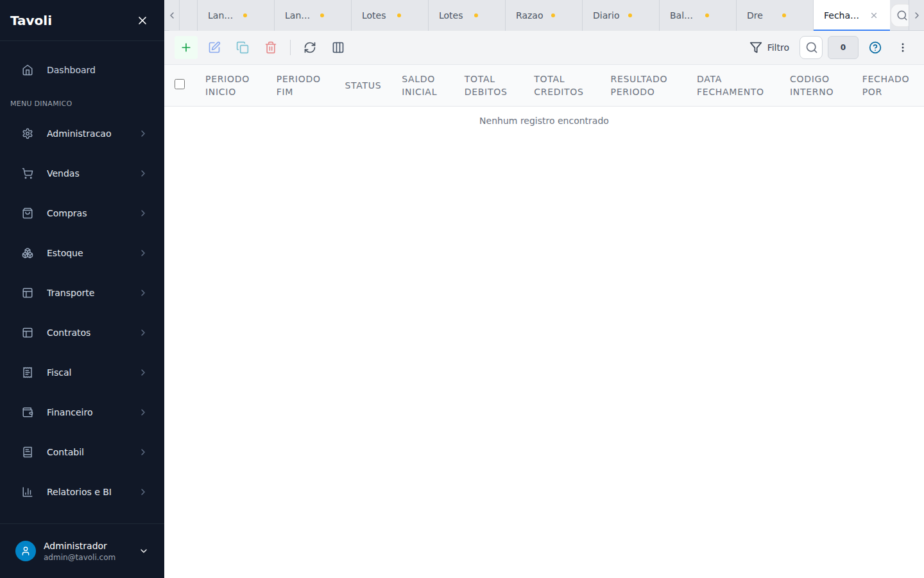The height and width of the screenshot is (578, 924).
Task: Click the Relatorios e BI chart icon
Action: click(x=28, y=492)
